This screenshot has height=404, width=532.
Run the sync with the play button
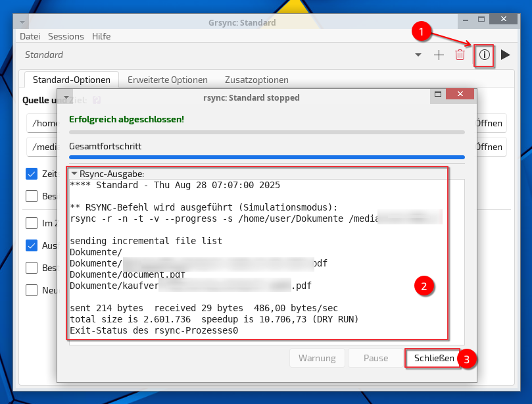coord(505,55)
